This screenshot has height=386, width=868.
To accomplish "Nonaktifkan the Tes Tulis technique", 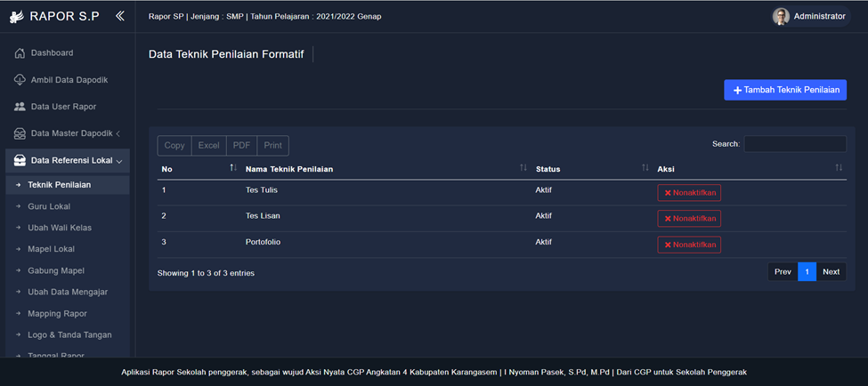I will pyautogui.click(x=689, y=193).
